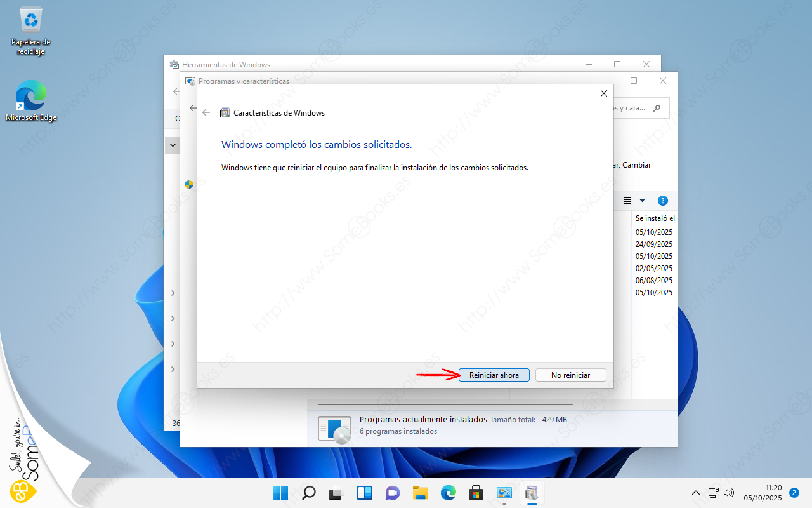Open notifications badge showing 2

coord(794,493)
